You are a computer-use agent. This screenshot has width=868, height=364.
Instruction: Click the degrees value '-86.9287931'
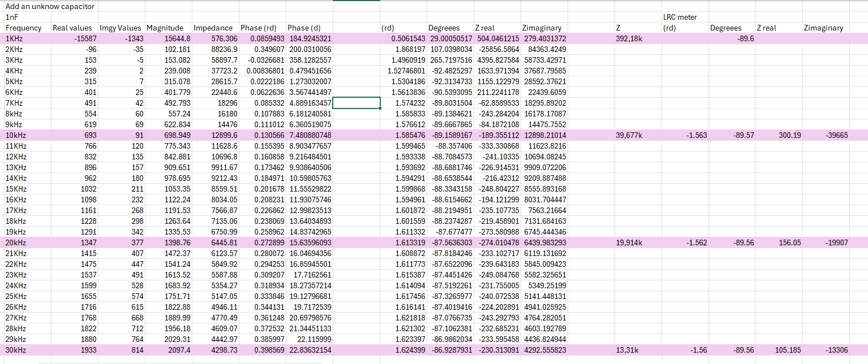pyautogui.click(x=452, y=350)
